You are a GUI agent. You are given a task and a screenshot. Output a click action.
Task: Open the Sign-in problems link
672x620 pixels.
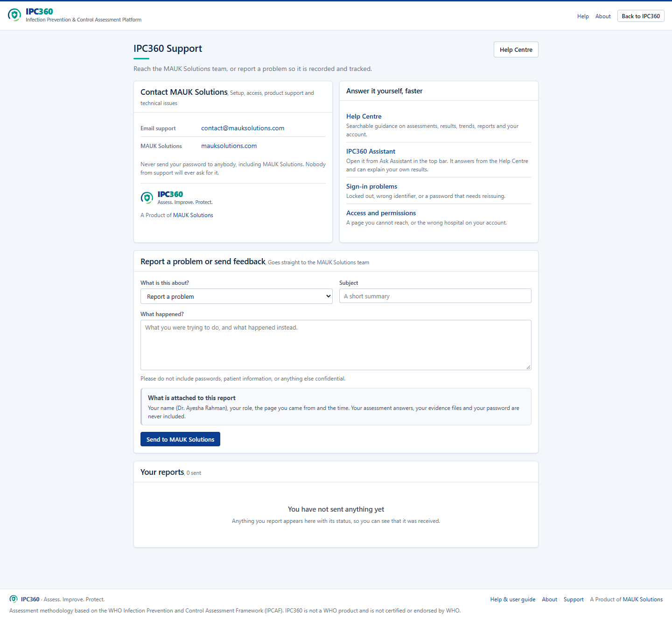(x=371, y=186)
